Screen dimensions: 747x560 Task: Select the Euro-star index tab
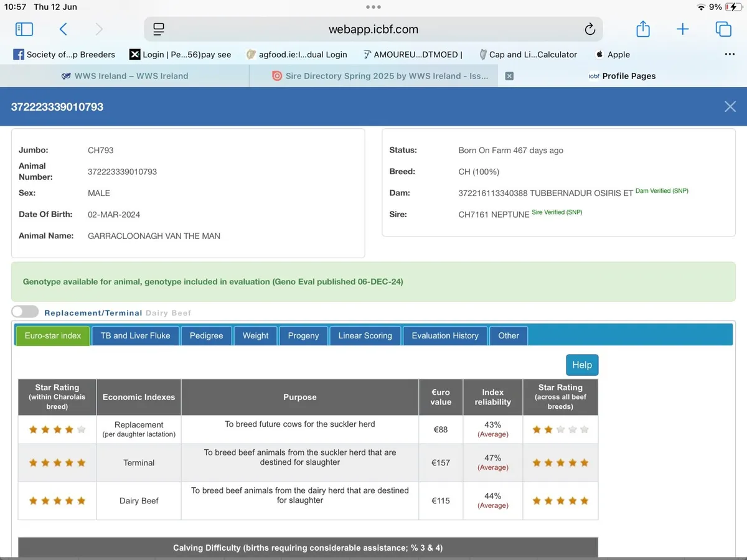[x=53, y=335]
